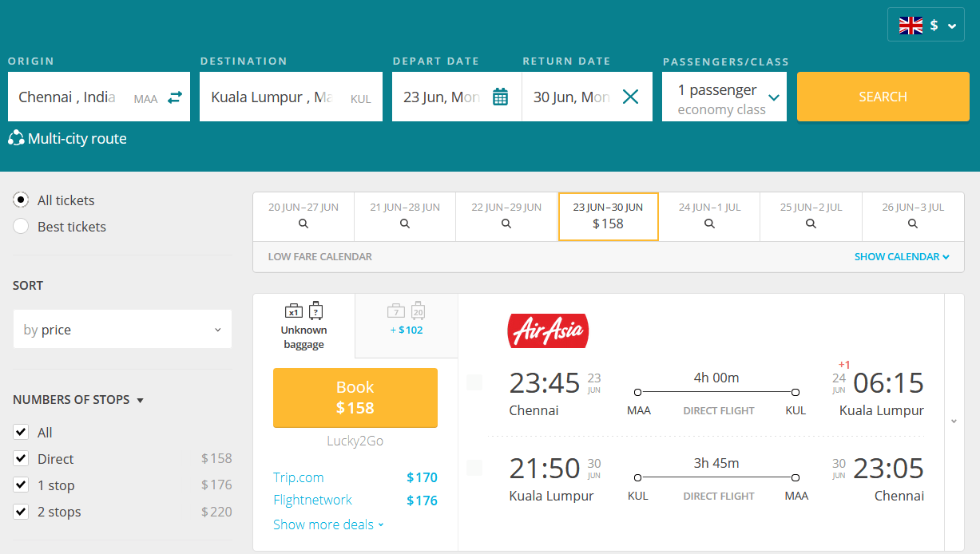Select the 23 JUN–30 JUN $158 tab
The width and height of the screenshot is (980, 554).
[608, 216]
